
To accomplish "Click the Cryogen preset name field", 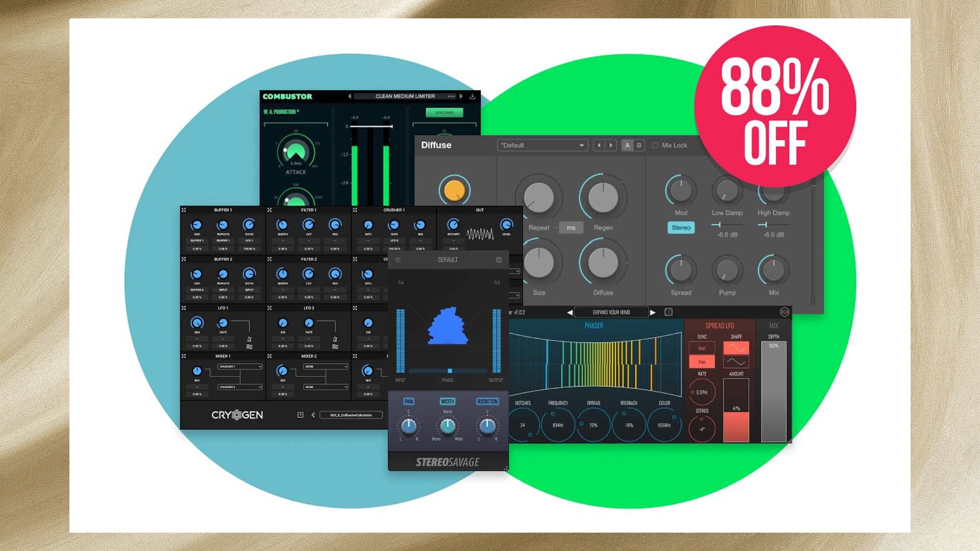I will (351, 415).
